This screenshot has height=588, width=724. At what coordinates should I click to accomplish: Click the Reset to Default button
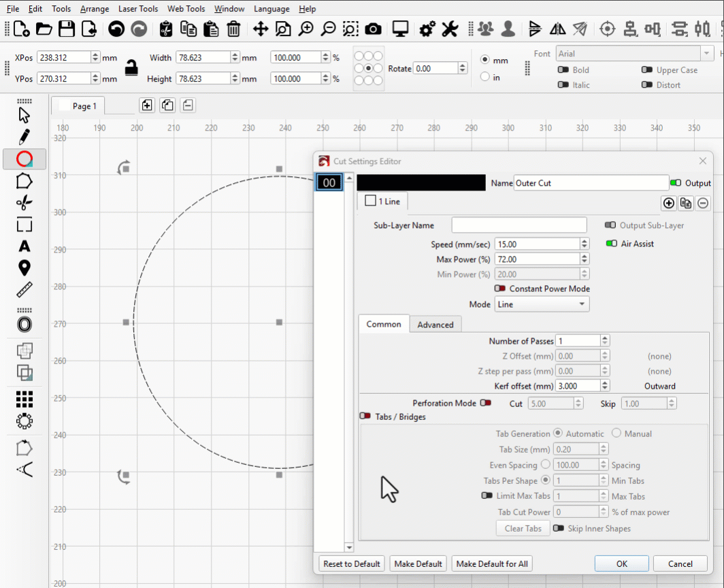coord(351,563)
